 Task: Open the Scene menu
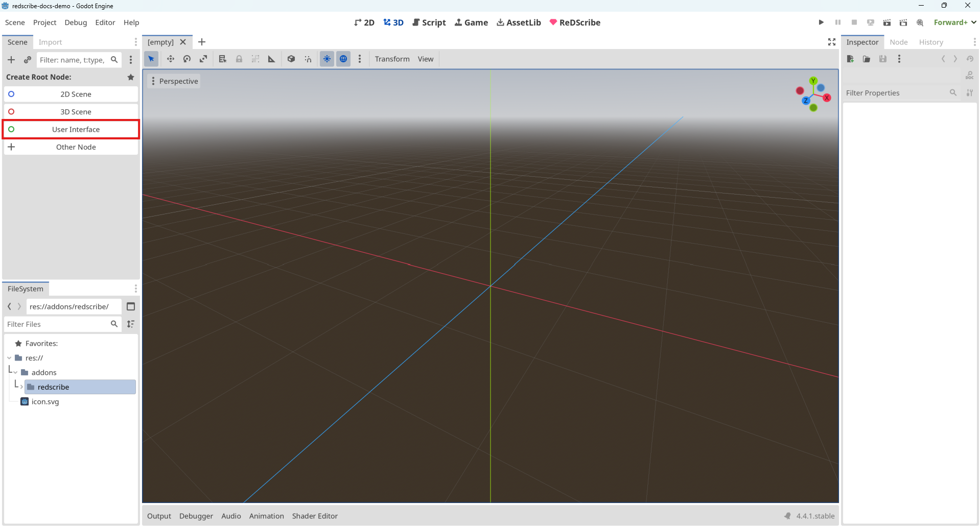pos(15,22)
